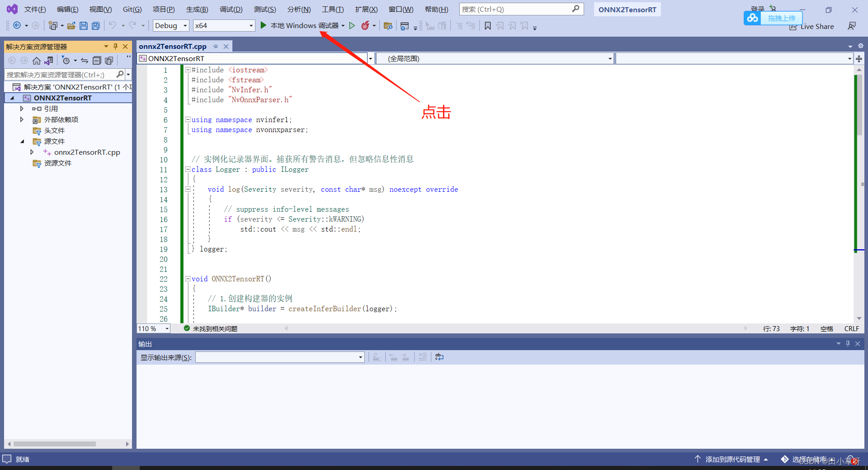Collapse the include block at line 1
Screen dimensions: 868x470
coord(188,70)
